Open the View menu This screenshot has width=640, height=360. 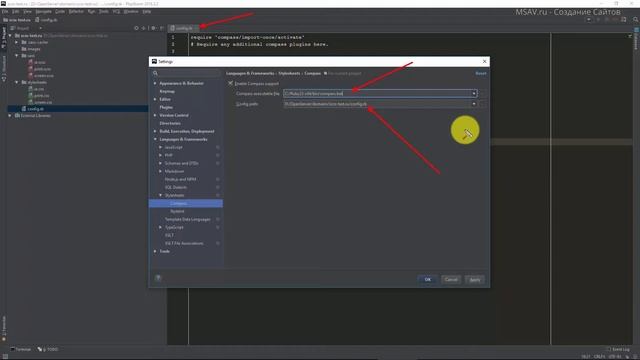(27, 11)
